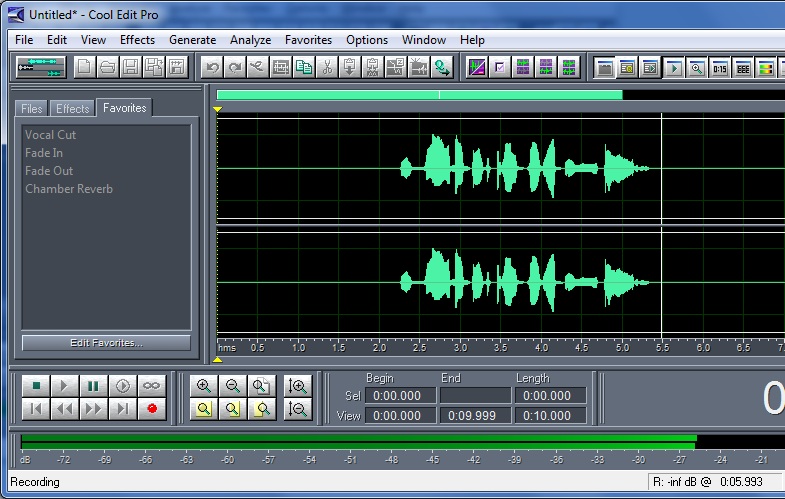Open the File menu
785x499 pixels.
pos(24,40)
